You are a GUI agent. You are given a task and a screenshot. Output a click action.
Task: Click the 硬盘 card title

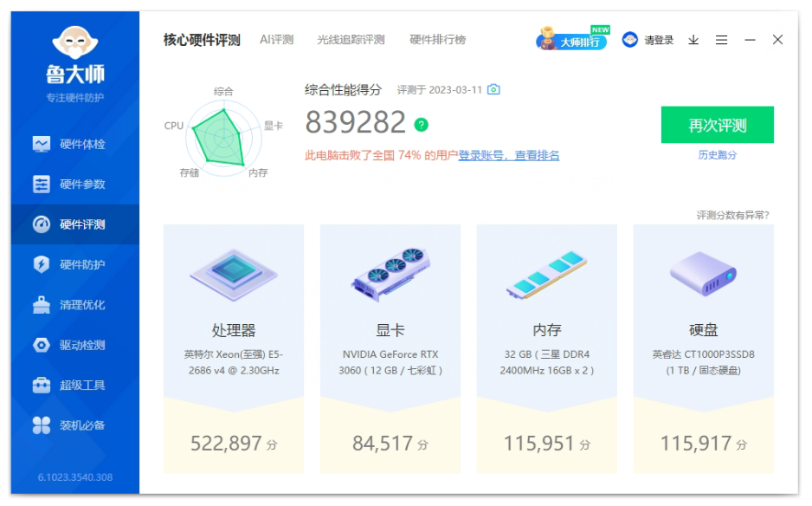pyautogui.click(x=703, y=330)
